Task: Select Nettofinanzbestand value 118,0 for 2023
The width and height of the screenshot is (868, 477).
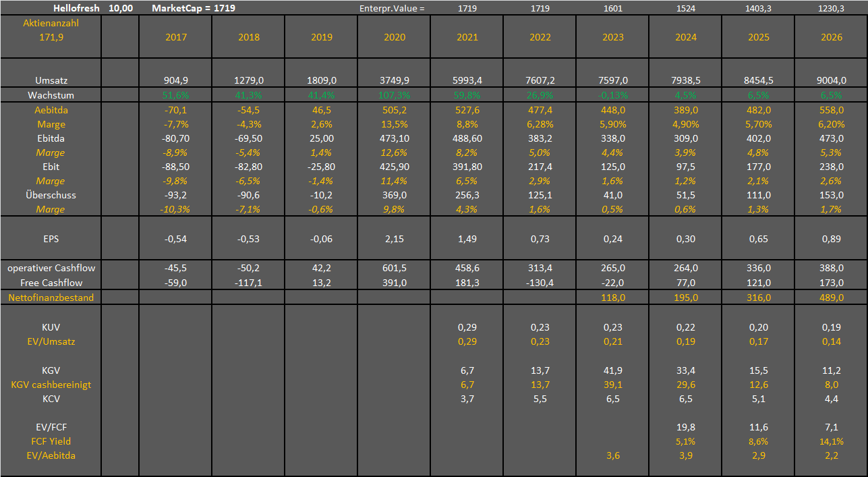Action: coord(613,297)
